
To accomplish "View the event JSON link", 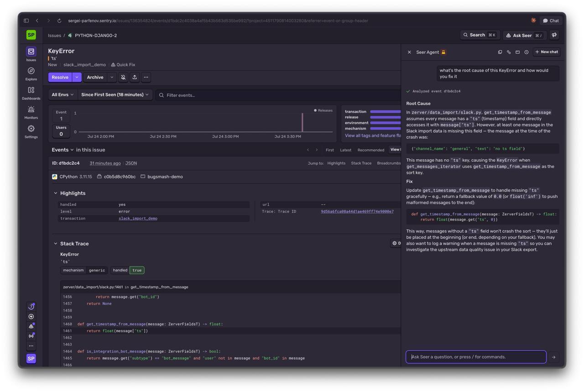I will coord(131,163).
